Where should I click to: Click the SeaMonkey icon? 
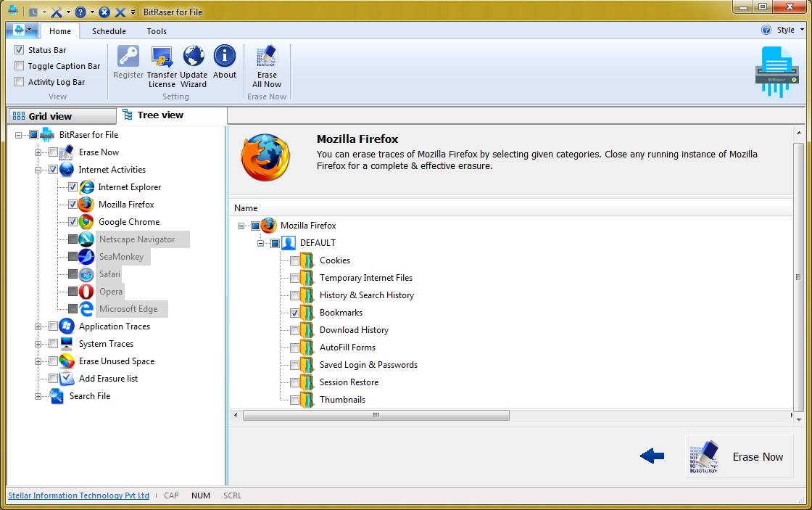(86, 257)
